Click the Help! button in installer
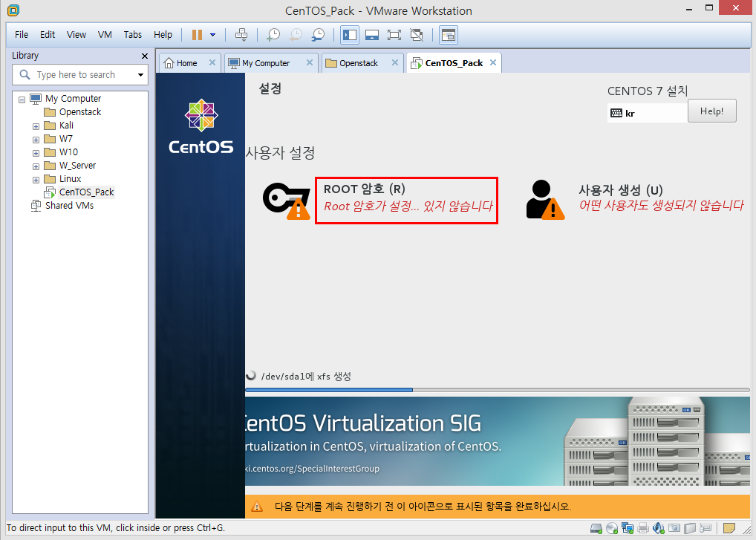The width and height of the screenshot is (756, 540). 711,111
